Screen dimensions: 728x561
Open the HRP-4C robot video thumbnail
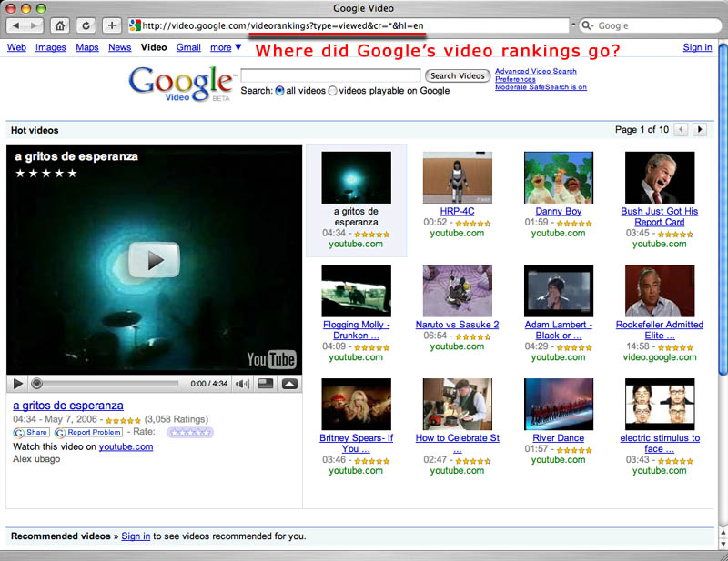[458, 177]
